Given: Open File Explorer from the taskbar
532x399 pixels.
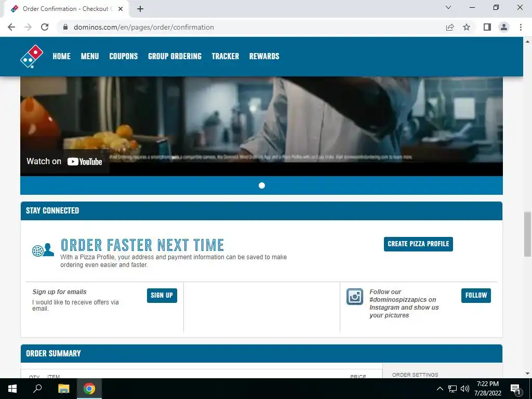Looking at the screenshot, I should (x=63, y=389).
